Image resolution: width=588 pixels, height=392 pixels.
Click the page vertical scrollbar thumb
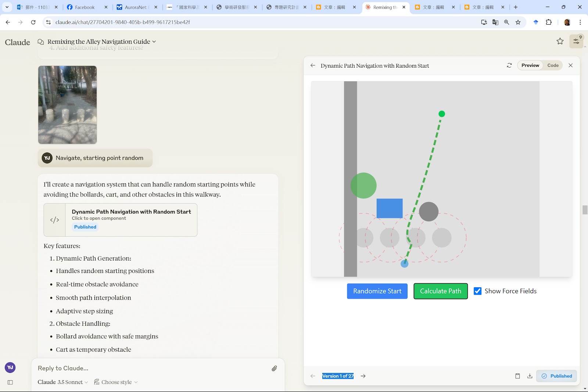[x=585, y=209]
